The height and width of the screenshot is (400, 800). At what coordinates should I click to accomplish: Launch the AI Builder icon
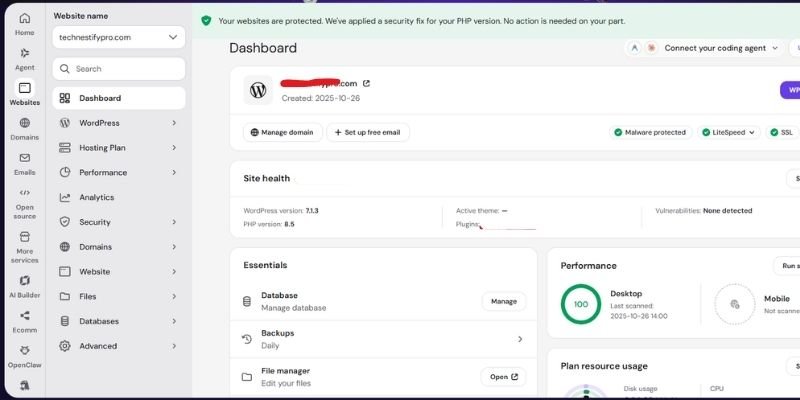(24, 281)
